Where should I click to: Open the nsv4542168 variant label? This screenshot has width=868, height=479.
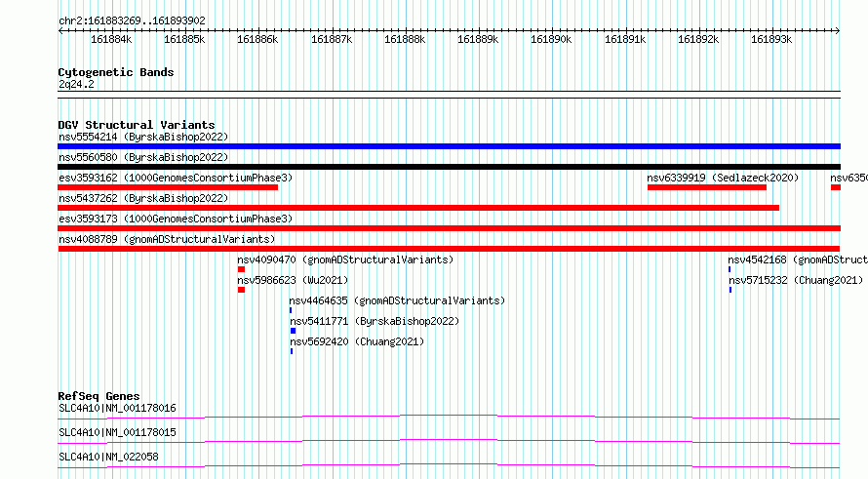(x=798, y=259)
